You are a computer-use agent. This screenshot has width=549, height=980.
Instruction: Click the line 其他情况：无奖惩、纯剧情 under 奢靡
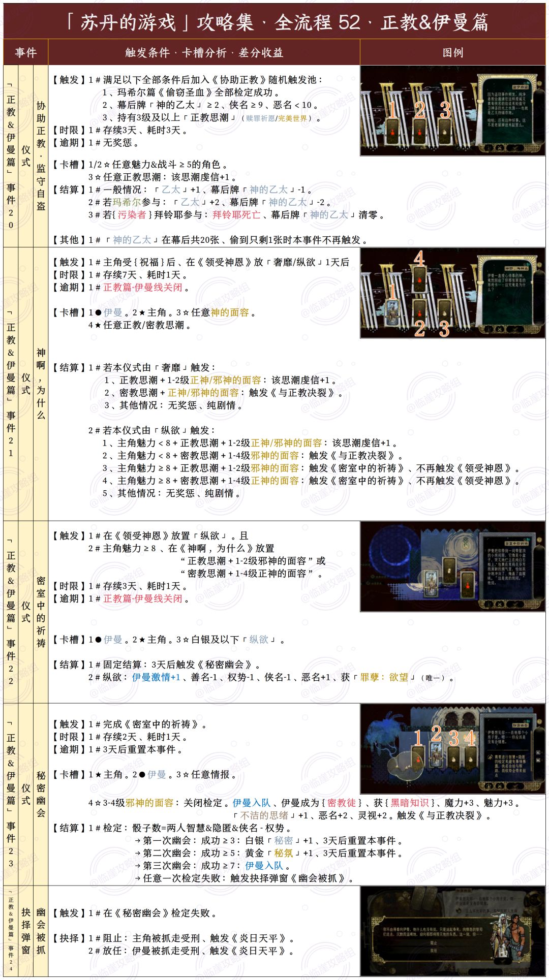click(x=173, y=405)
